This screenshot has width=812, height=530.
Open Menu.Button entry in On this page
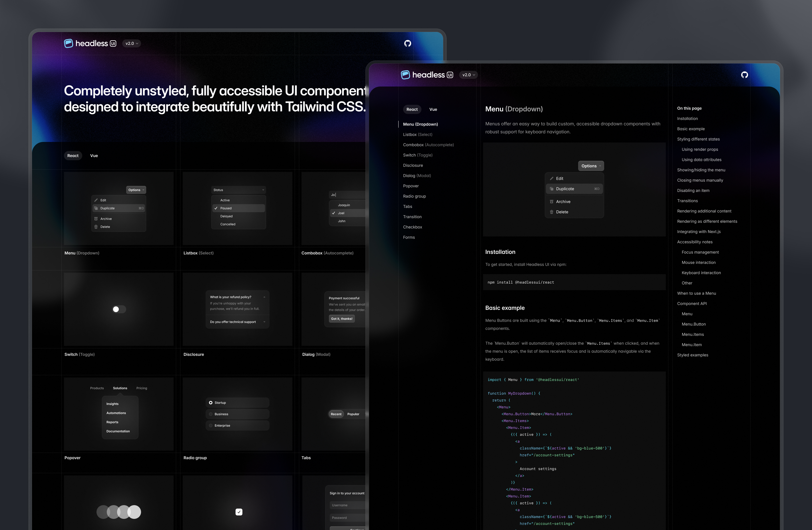(x=694, y=324)
